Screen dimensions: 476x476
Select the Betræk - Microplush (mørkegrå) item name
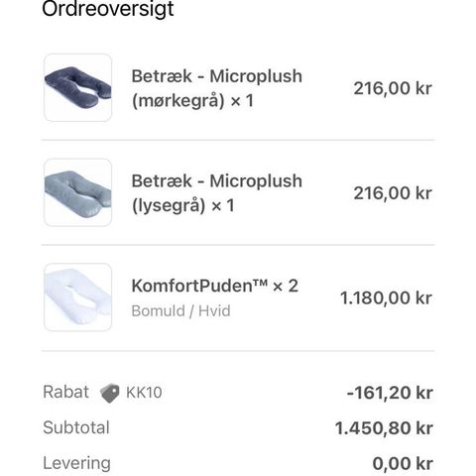(x=217, y=88)
